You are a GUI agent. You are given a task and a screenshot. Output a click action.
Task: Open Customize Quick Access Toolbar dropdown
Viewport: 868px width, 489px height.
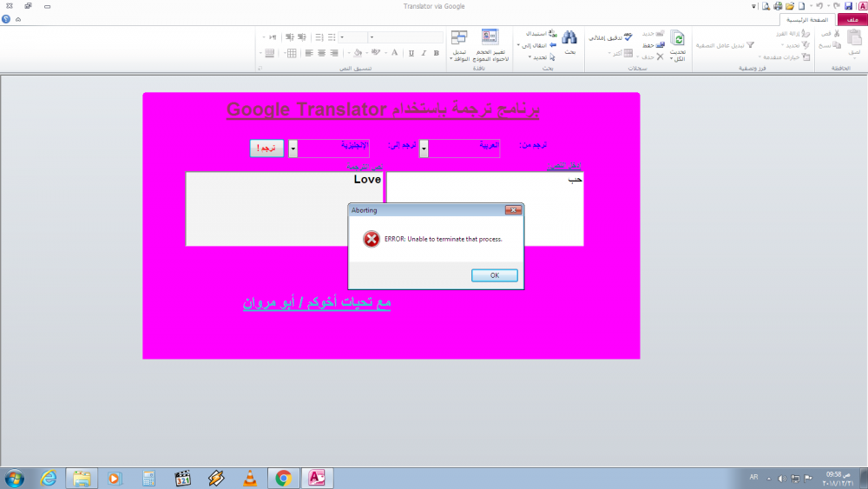click(x=754, y=7)
